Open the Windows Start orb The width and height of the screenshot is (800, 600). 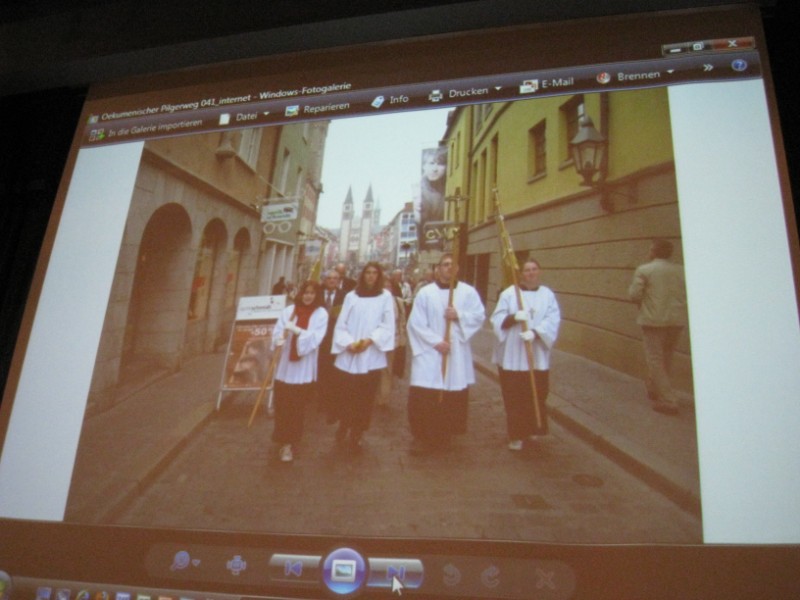coord(3,585)
